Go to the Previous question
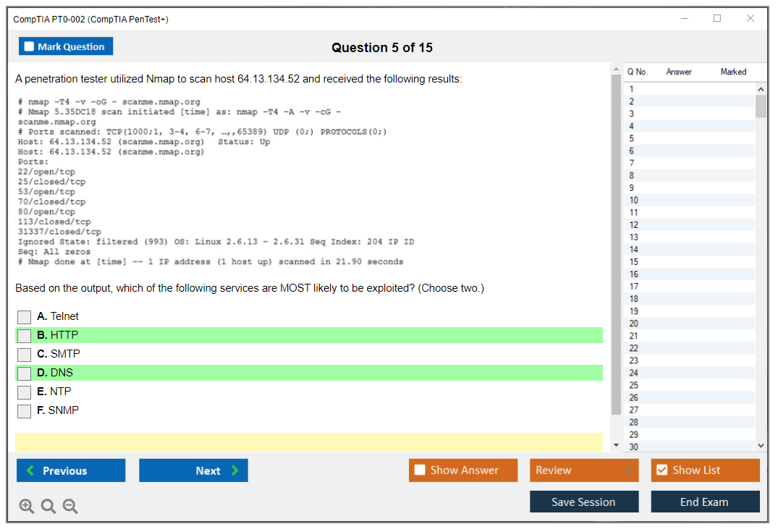778x532 pixels. pos(71,470)
